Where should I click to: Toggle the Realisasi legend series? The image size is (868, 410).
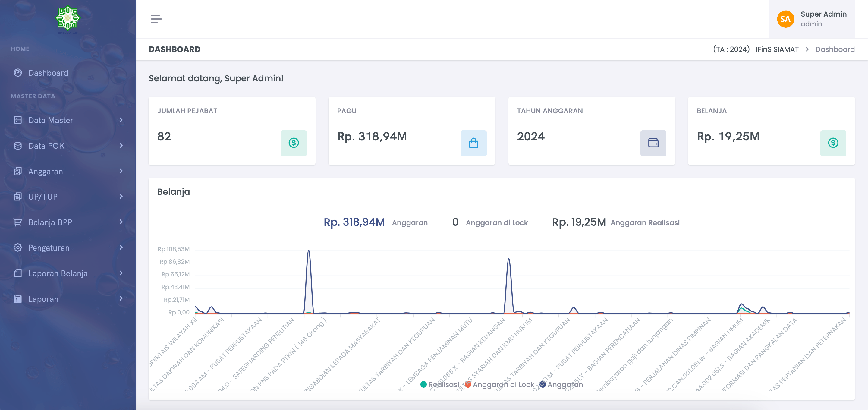440,384
